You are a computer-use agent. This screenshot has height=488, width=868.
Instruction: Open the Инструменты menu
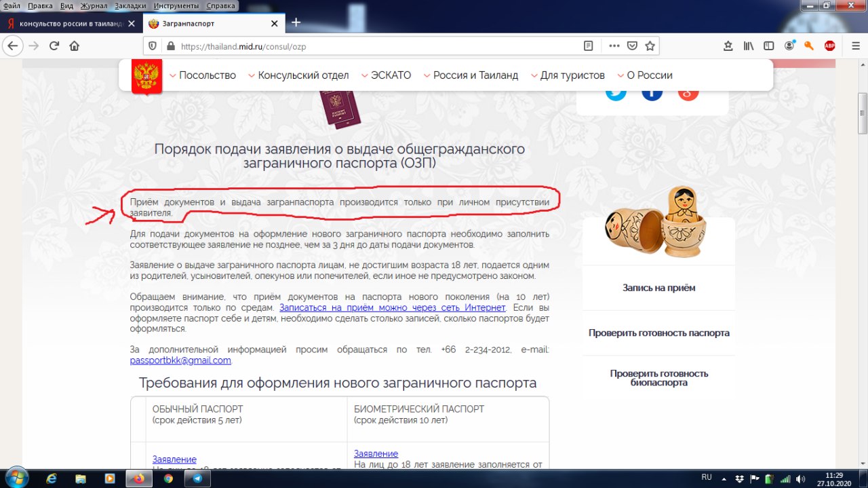176,5
